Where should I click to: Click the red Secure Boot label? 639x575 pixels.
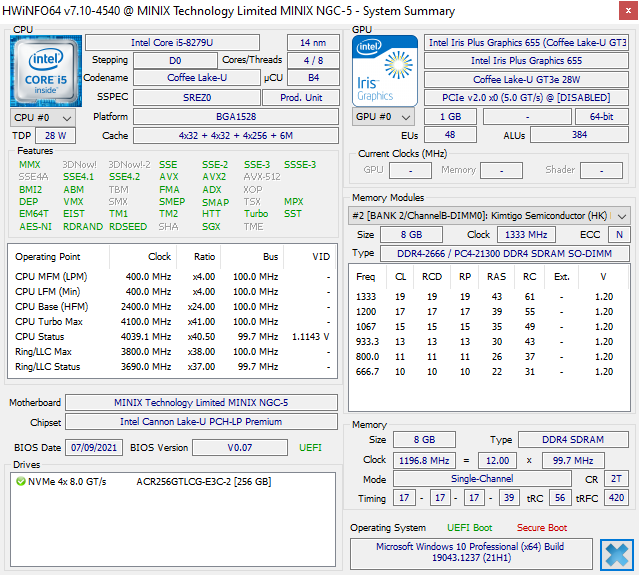[542, 528]
